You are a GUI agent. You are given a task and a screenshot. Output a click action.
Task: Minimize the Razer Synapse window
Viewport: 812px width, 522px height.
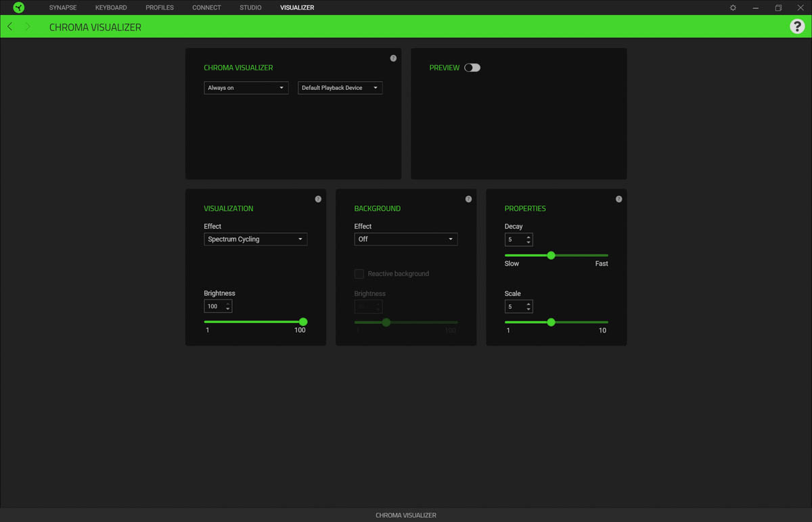[x=756, y=7]
